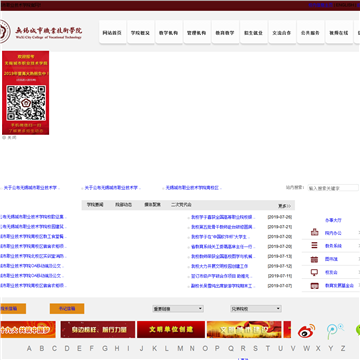Viewport: 360px width, 360px height.
Task: Select letter G in the alphabet index
Action: [105, 349]
